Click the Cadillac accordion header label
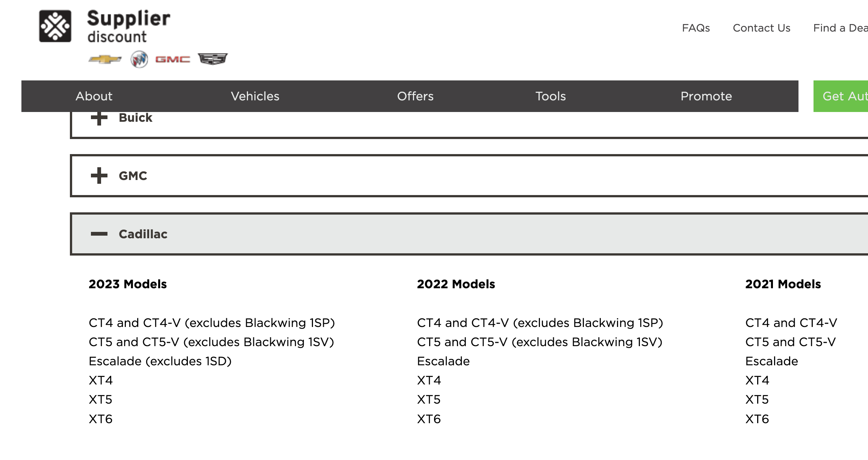The height and width of the screenshot is (460, 868). (x=143, y=234)
